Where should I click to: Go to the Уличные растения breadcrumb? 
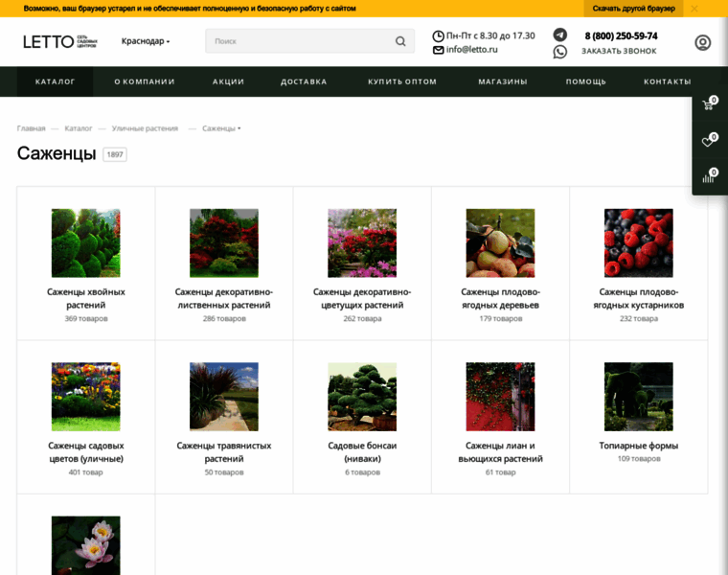pos(145,128)
